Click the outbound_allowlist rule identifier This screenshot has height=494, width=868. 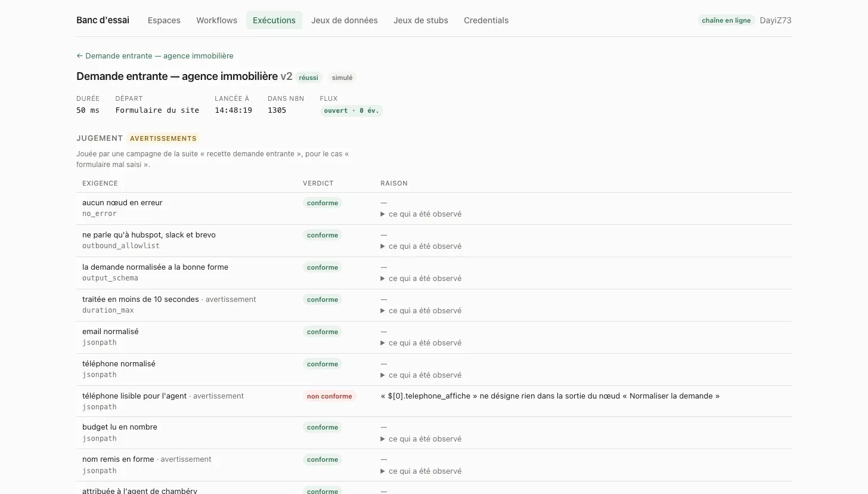(121, 246)
